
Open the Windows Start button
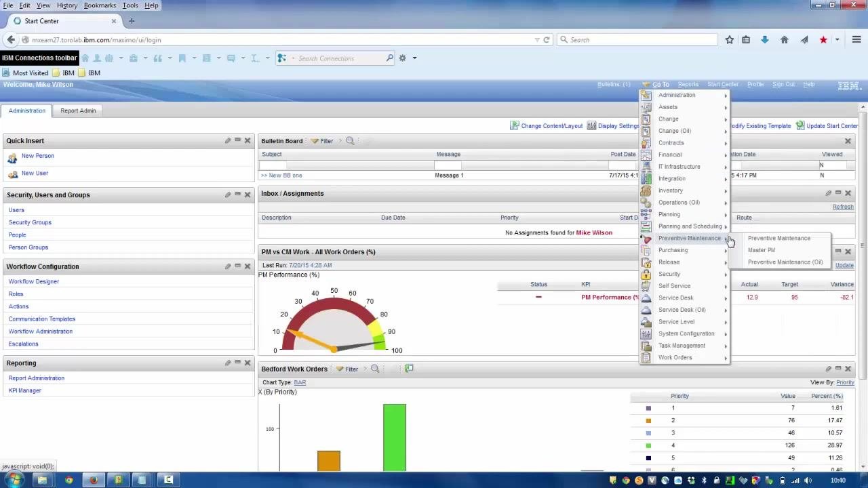(x=14, y=480)
